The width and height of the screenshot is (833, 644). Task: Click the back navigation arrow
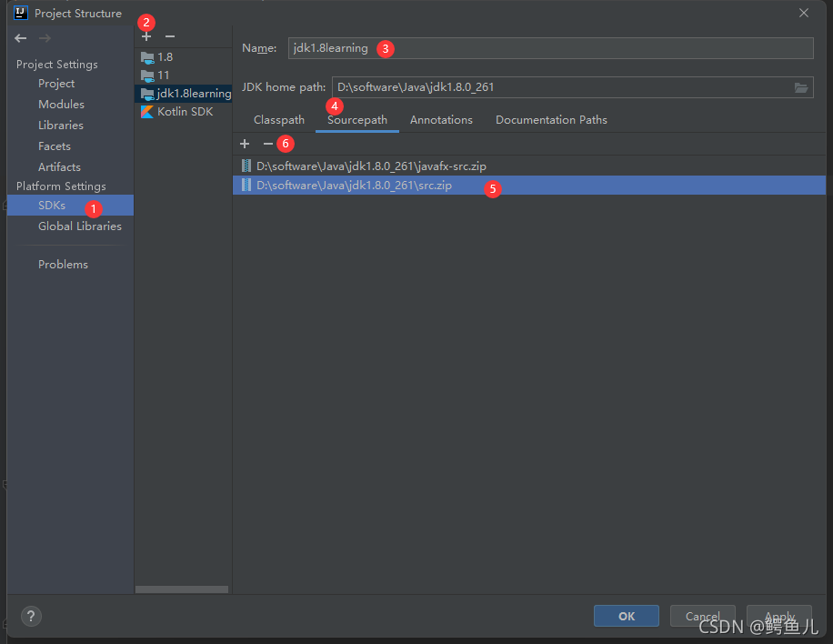(21, 38)
